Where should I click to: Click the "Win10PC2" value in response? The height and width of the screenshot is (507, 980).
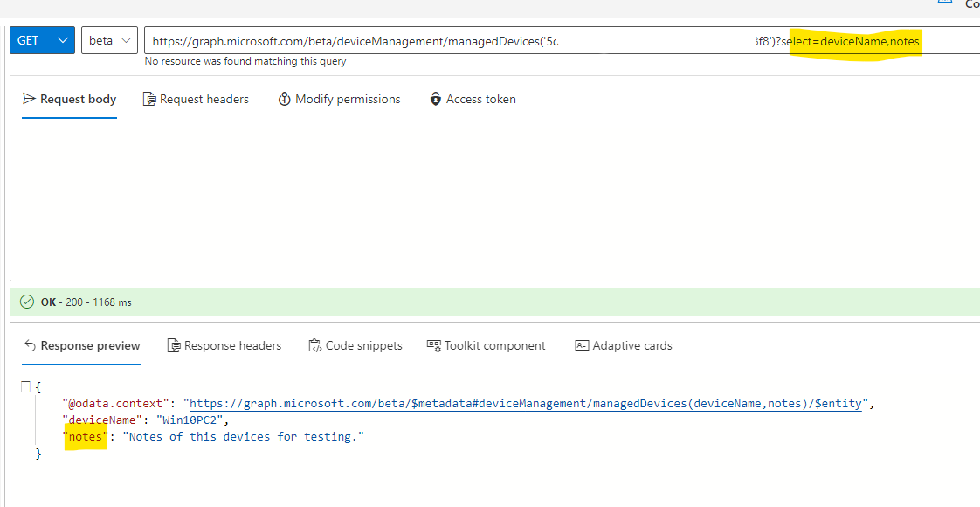[190, 420]
